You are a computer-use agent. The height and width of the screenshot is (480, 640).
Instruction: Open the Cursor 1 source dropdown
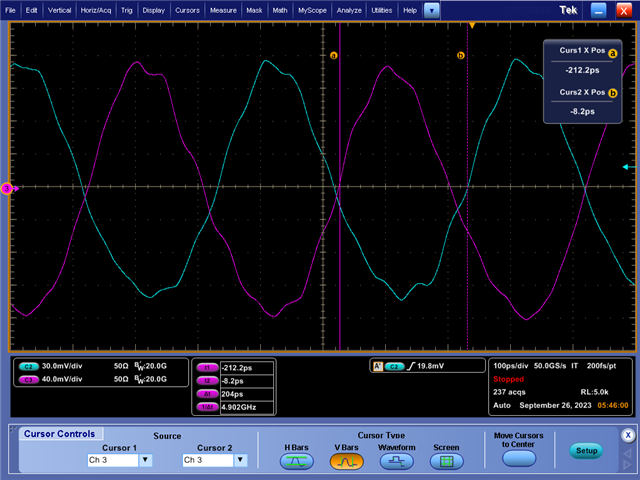145,461
